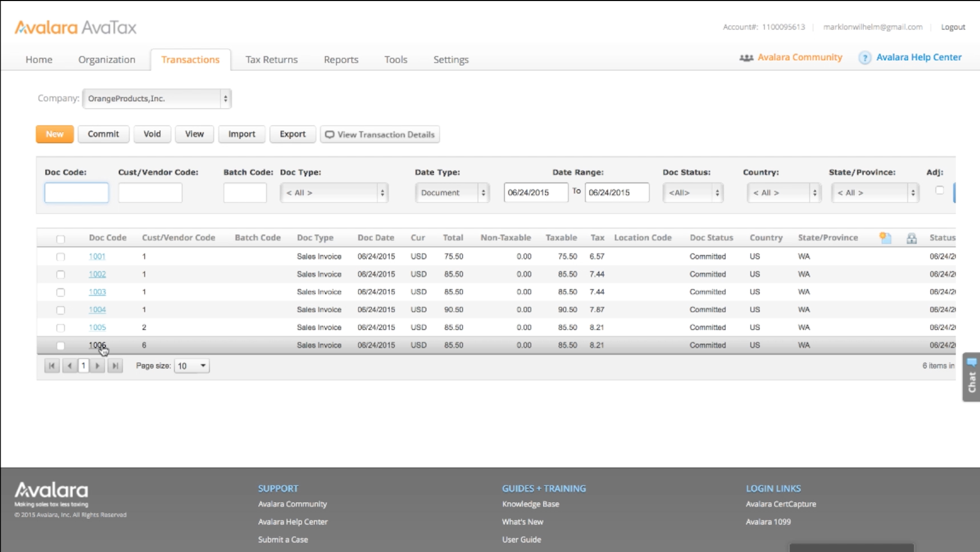Go to first page with pagination arrow

52,365
